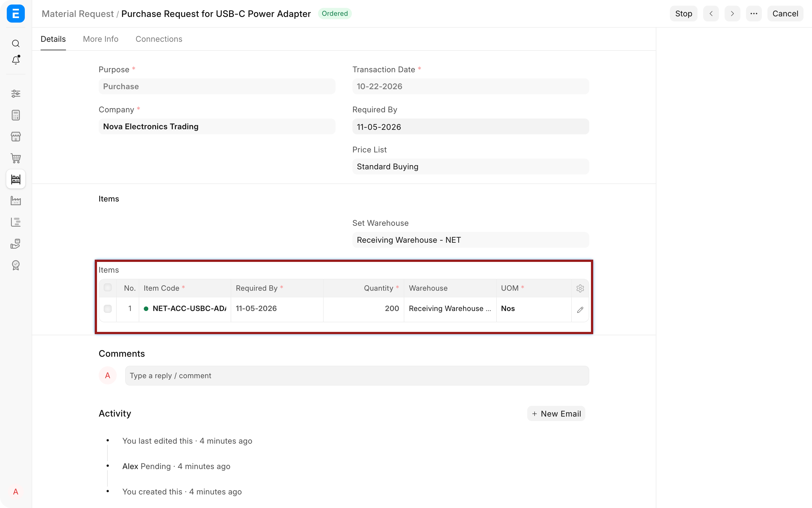Open the three-dot more actions menu
812x508 pixels.
(754, 14)
